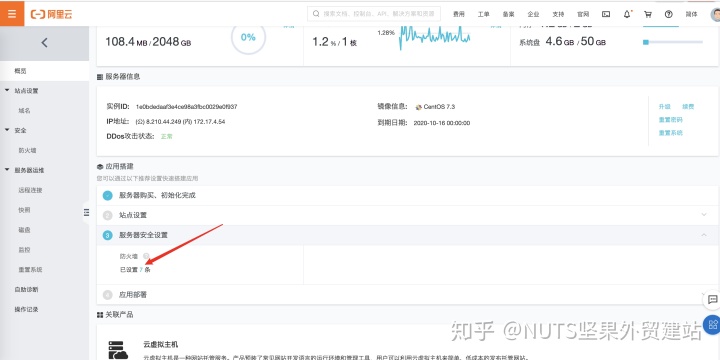Open the 备案 top menu
The height and width of the screenshot is (360, 720).
pos(508,14)
